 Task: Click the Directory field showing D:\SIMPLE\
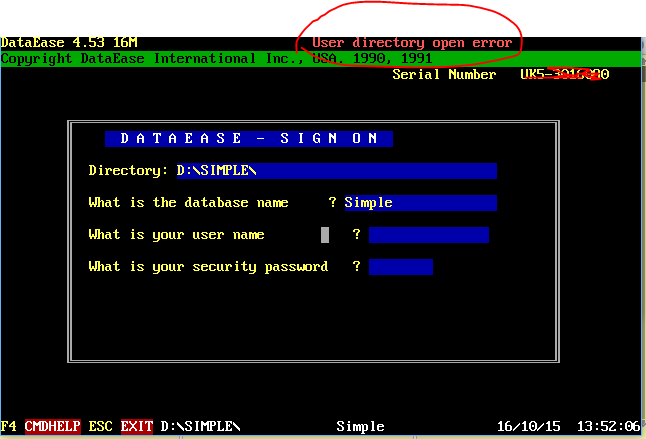tap(337, 171)
